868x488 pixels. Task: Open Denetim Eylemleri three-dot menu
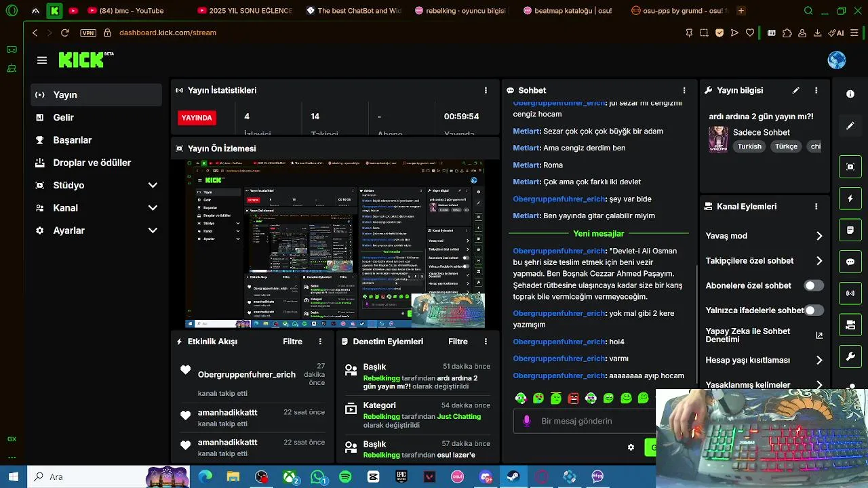tap(486, 342)
